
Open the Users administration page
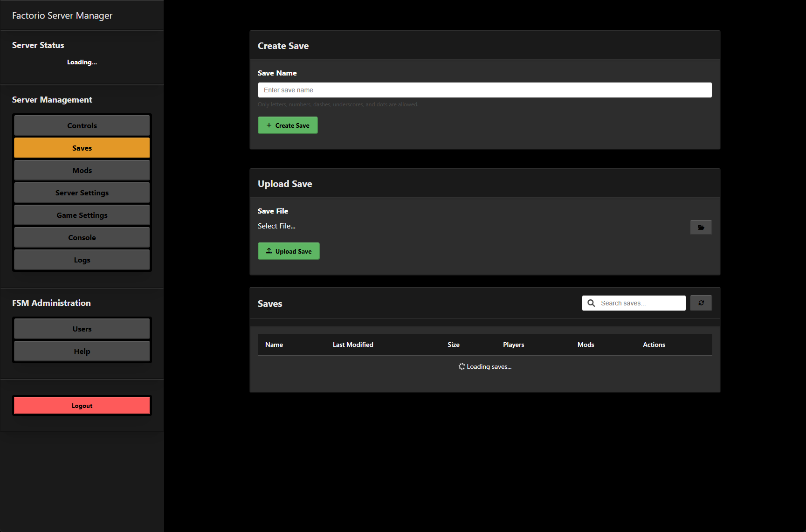point(82,329)
